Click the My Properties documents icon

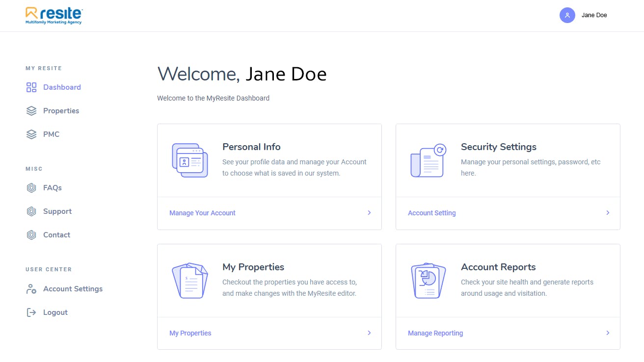190,281
